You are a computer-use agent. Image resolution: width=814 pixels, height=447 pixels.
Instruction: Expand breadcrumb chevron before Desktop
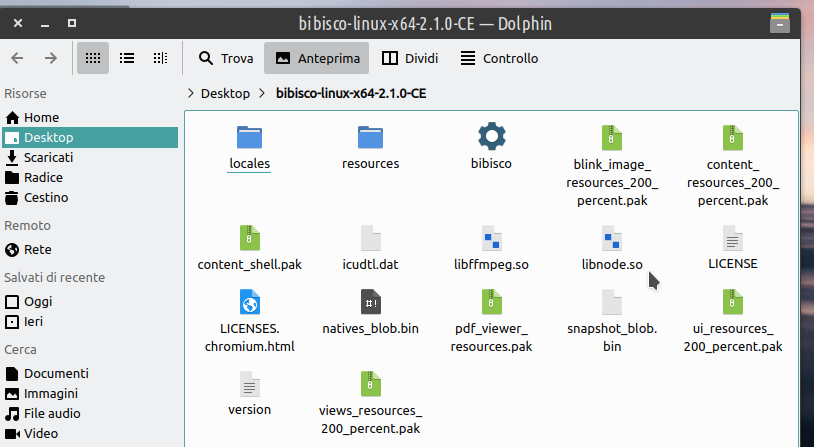coord(191,93)
